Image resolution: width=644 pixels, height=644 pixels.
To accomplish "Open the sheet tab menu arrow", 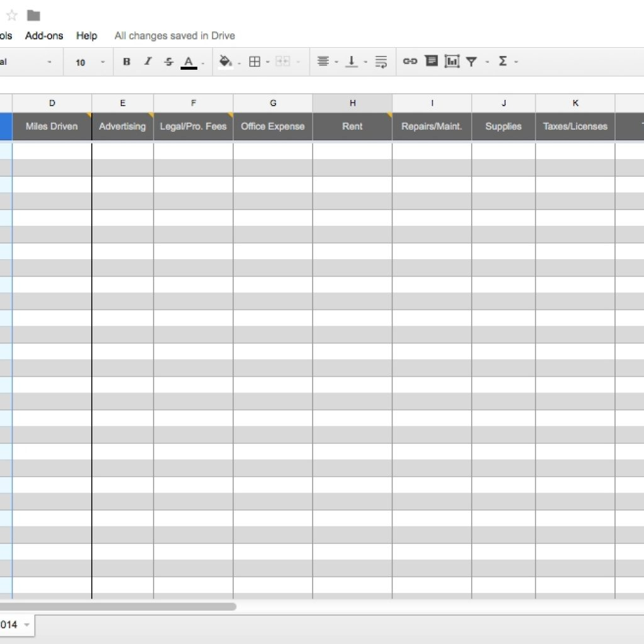I will (26, 625).
